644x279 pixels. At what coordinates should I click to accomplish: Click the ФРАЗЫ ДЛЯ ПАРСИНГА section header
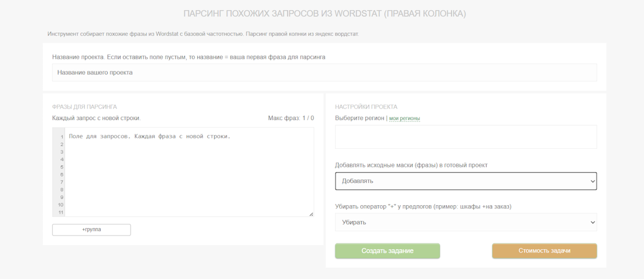[x=84, y=107]
